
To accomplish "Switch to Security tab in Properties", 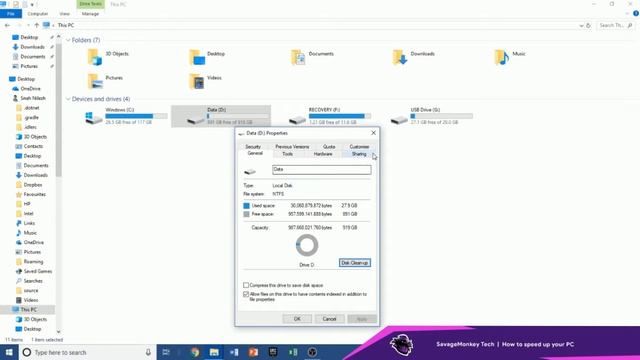I will click(x=253, y=147).
